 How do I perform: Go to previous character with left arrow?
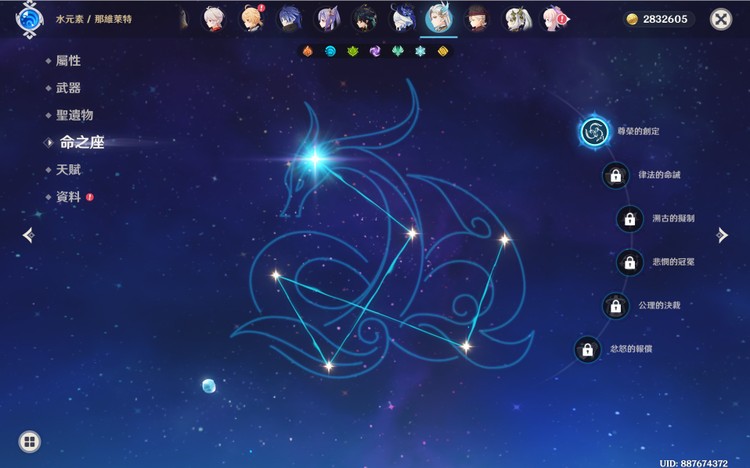(x=29, y=235)
